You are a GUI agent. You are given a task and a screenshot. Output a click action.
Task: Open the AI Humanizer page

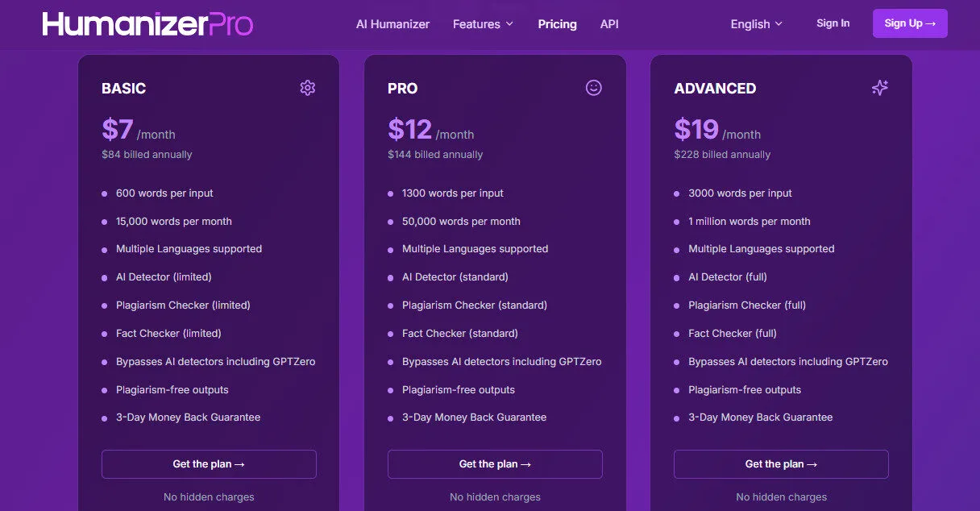(392, 24)
